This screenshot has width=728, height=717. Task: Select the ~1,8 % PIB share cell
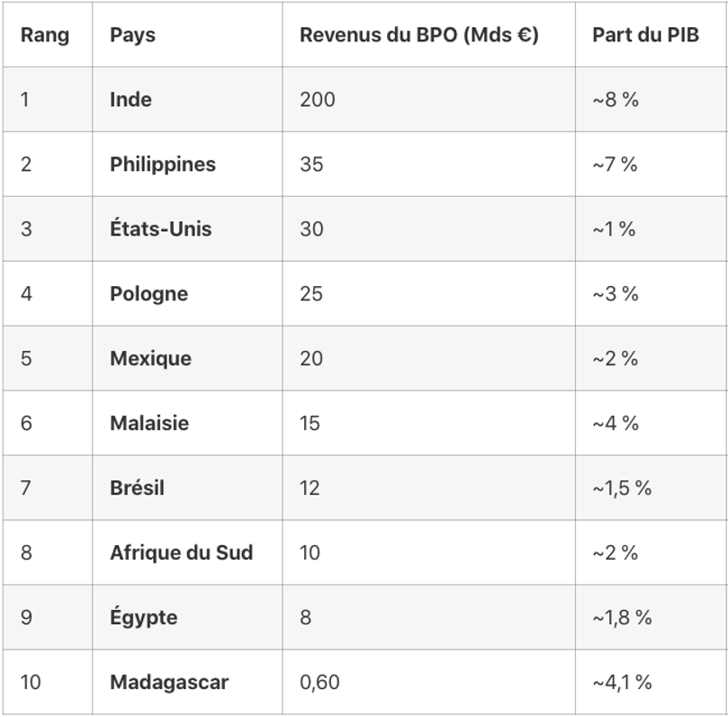click(x=622, y=618)
